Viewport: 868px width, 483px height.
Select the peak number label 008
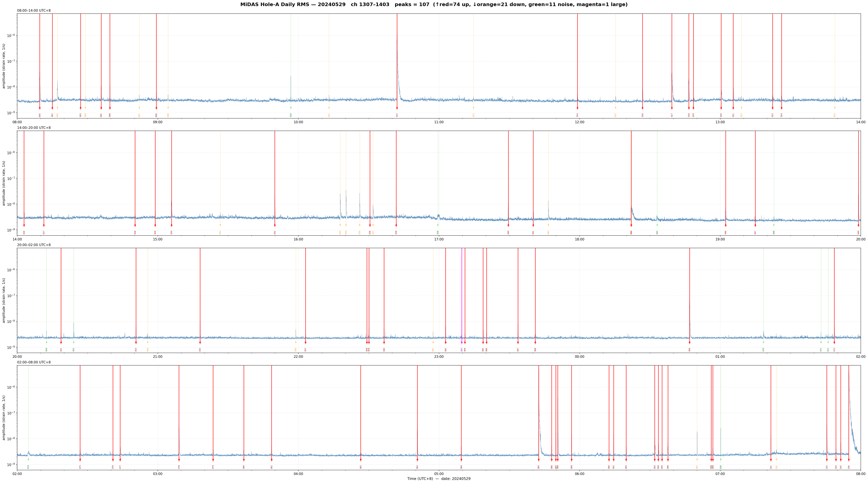point(156,115)
